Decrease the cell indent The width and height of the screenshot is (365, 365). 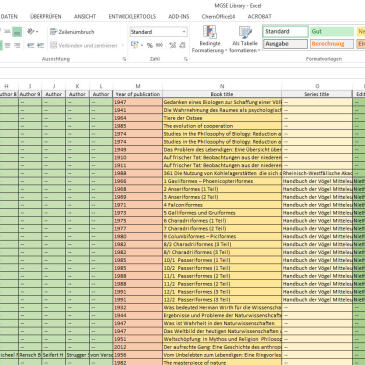pyautogui.click(x=31, y=45)
